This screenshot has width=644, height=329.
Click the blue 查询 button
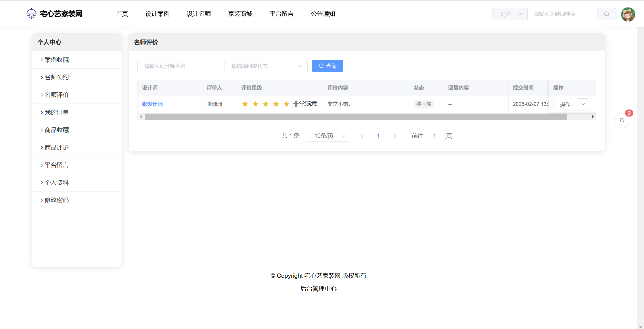(x=327, y=66)
